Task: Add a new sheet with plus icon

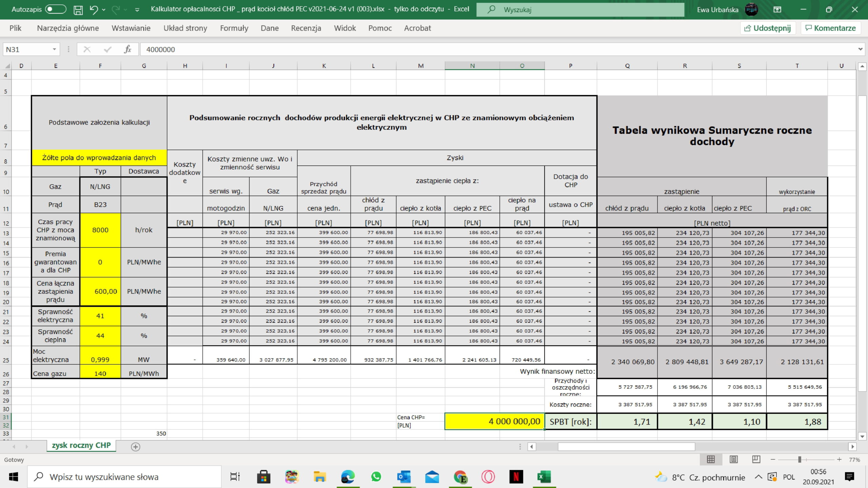Action: tap(136, 447)
